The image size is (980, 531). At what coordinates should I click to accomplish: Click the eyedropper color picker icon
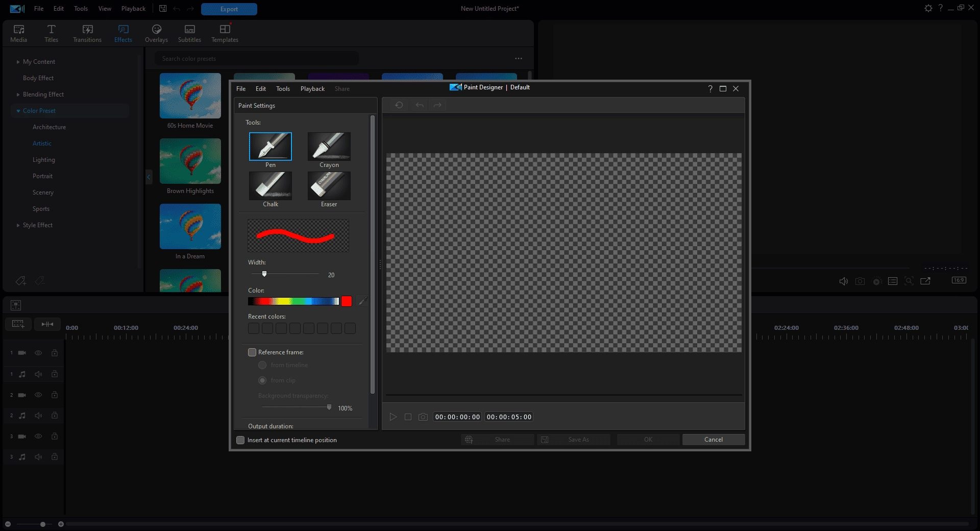[x=362, y=301]
